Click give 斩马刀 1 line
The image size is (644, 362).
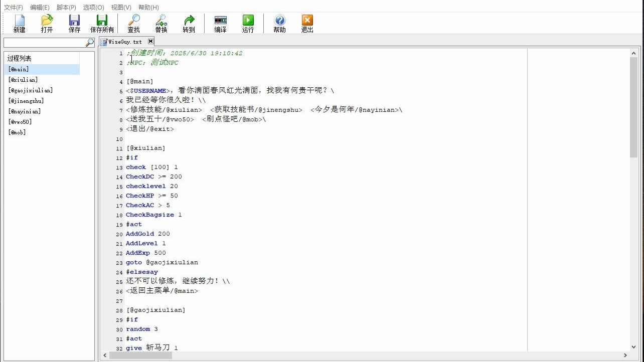pos(152,348)
